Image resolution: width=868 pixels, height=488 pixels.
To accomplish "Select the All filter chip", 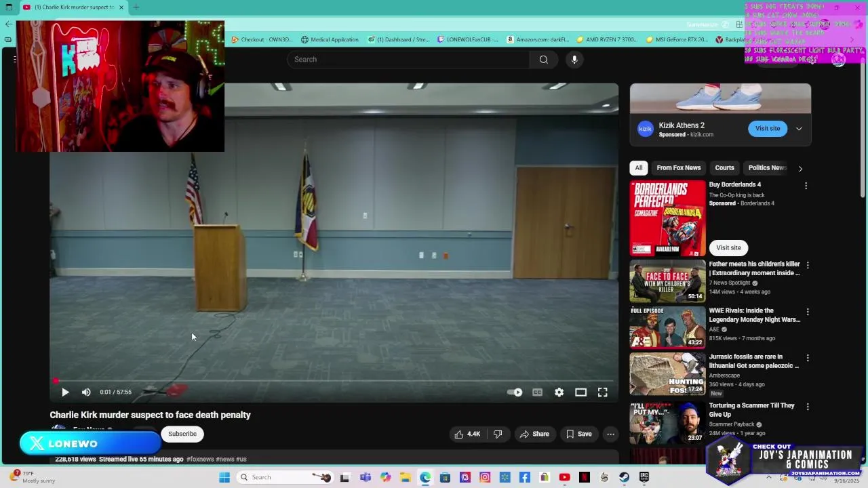I will pyautogui.click(x=639, y=168).
